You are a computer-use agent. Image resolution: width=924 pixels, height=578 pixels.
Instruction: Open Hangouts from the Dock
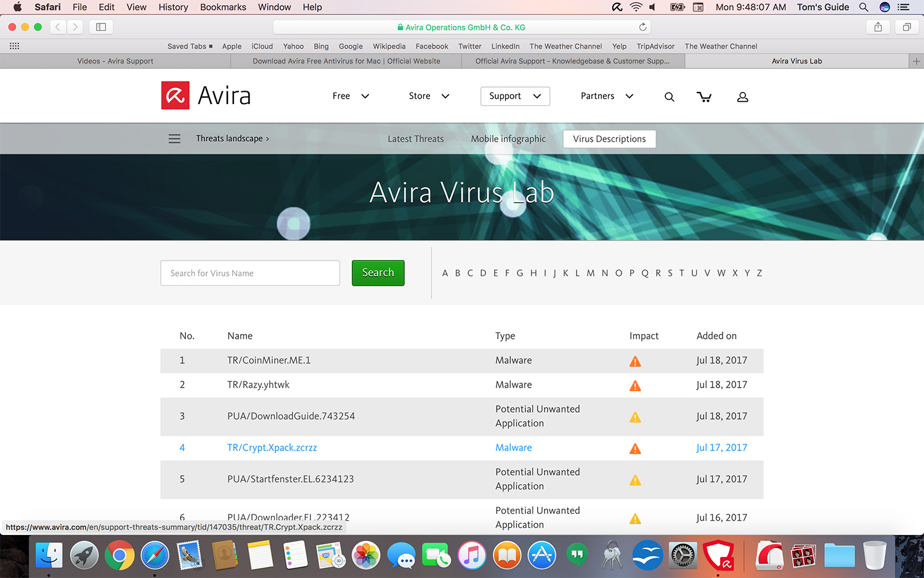(577, 556)
